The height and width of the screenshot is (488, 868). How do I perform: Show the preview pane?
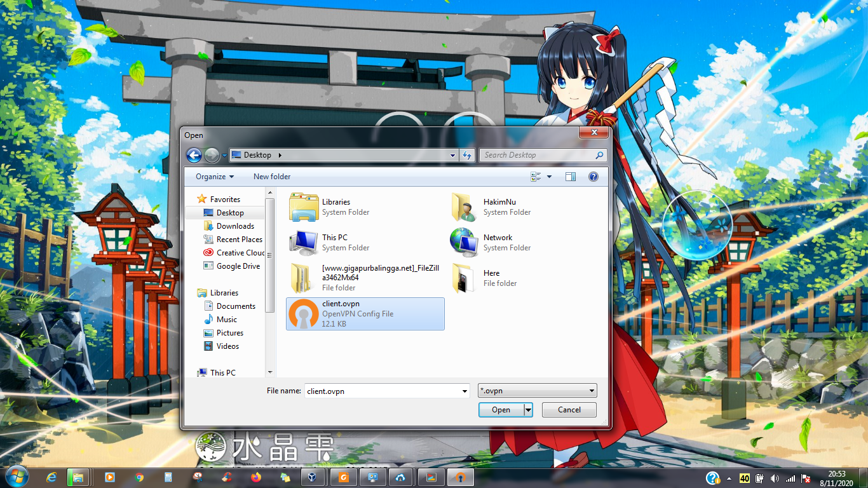tap(570, 177)
